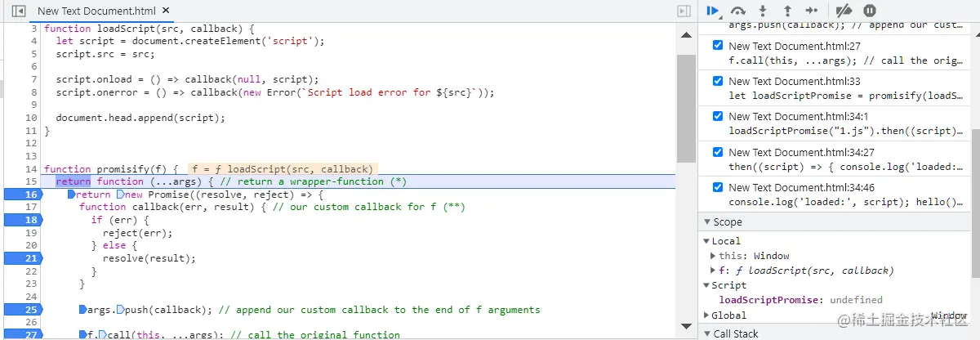Viewport: 980px width, 340px height.
Task: Click the inline breakpoint marker before 'return' on line 16
Action: (x=71, y=195)
